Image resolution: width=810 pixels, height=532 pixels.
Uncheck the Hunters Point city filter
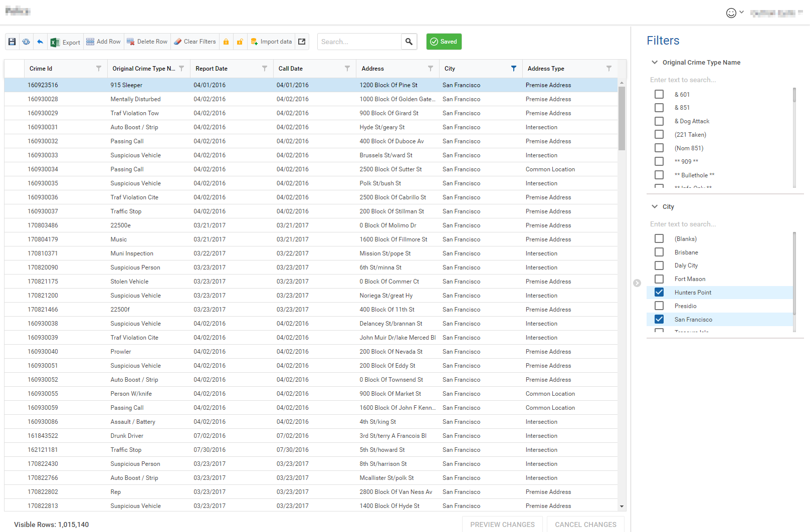tap(659, 292)
